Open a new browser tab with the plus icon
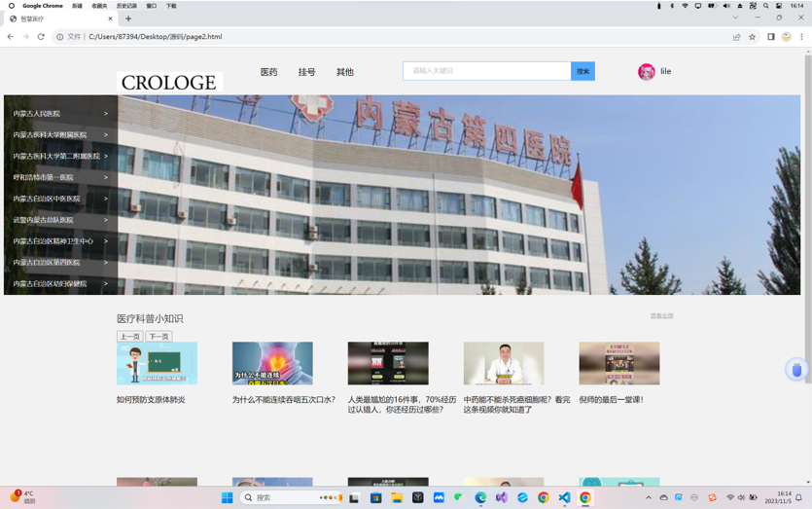This screenshot has height=509, width=812. (x=128, y=18)
